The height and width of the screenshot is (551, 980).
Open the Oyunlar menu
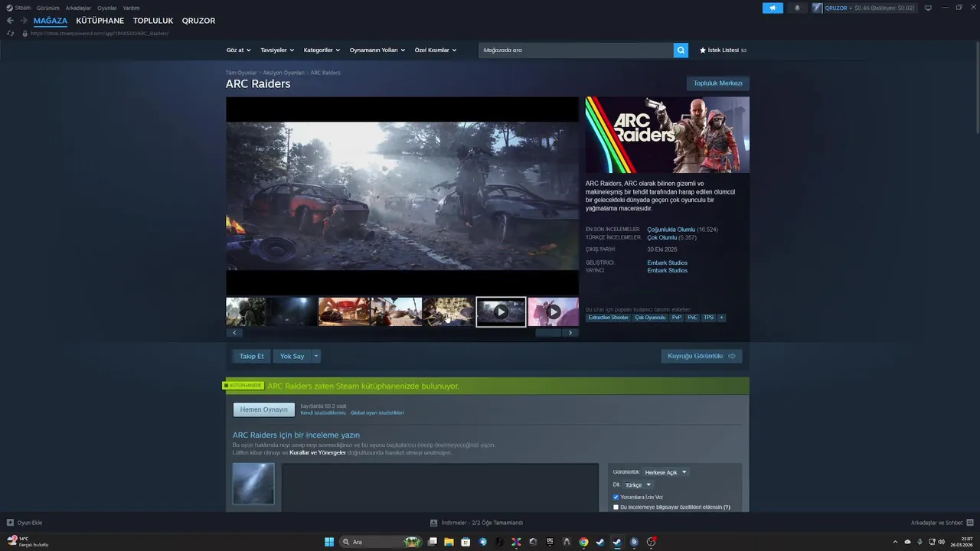click(x=107, y=8)
